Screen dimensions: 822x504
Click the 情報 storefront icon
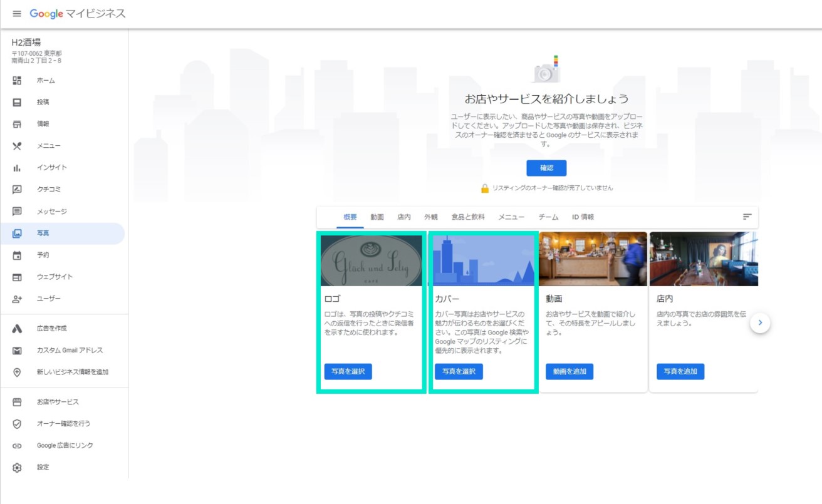17,124
